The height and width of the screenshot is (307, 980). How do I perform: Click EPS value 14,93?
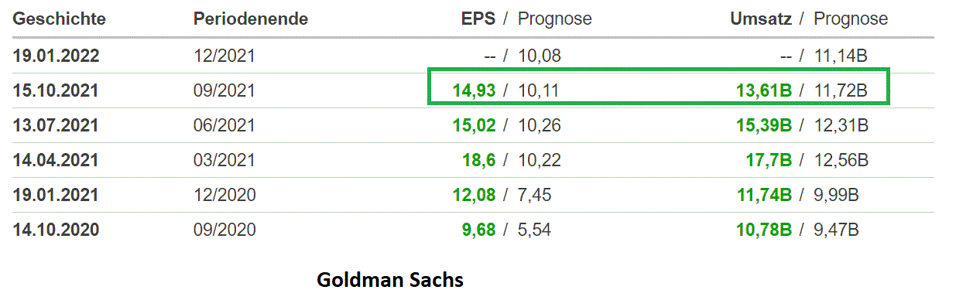(475, 91)
